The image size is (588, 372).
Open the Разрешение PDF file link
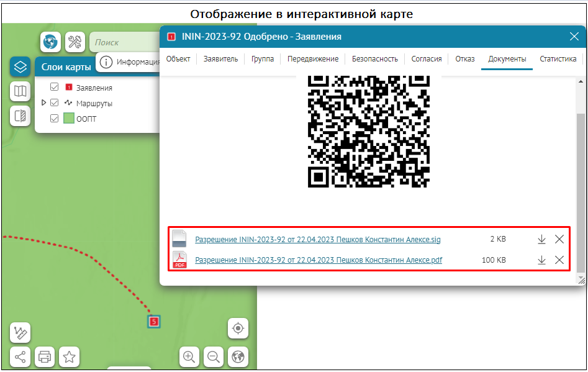[x=319, y=260]
